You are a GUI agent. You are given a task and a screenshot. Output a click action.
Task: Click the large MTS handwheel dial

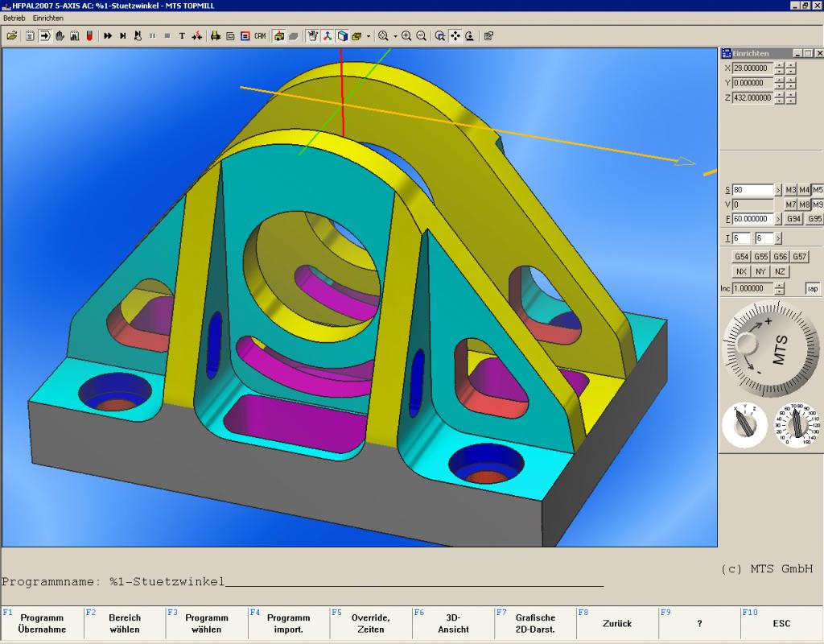pos(770,349)
